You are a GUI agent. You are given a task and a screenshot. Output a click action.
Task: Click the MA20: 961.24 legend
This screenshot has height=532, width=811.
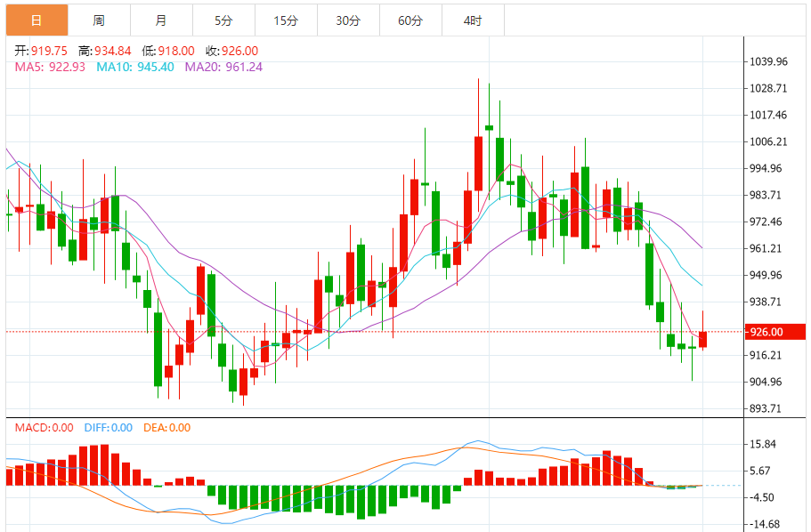[224, 68]
